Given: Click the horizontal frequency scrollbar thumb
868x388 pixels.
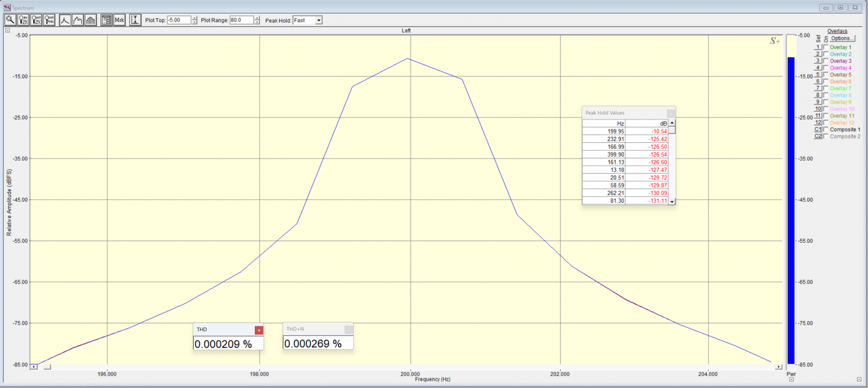Looking at the screenshot, I should [x=47, y=367].
